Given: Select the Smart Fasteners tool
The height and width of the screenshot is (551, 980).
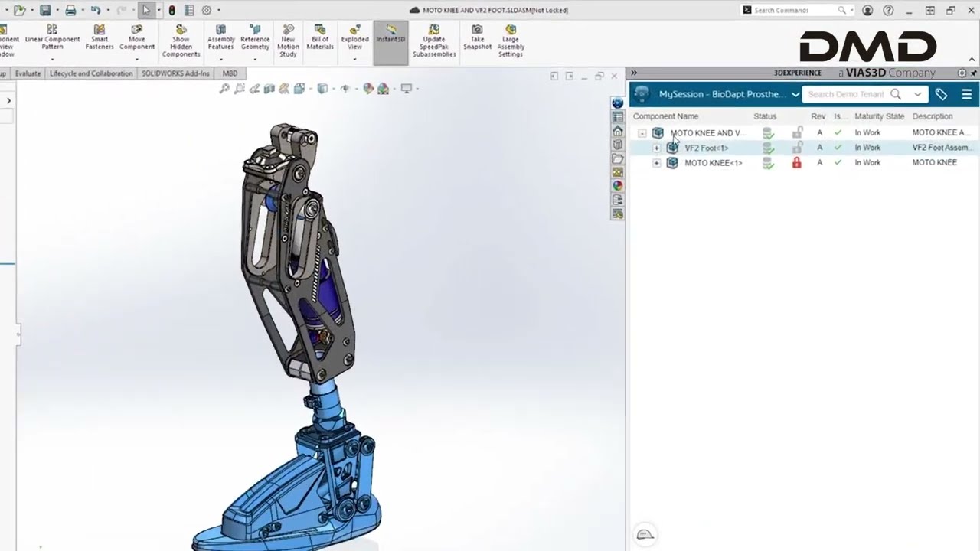Looking at the screenshot, I should point(100,37).
